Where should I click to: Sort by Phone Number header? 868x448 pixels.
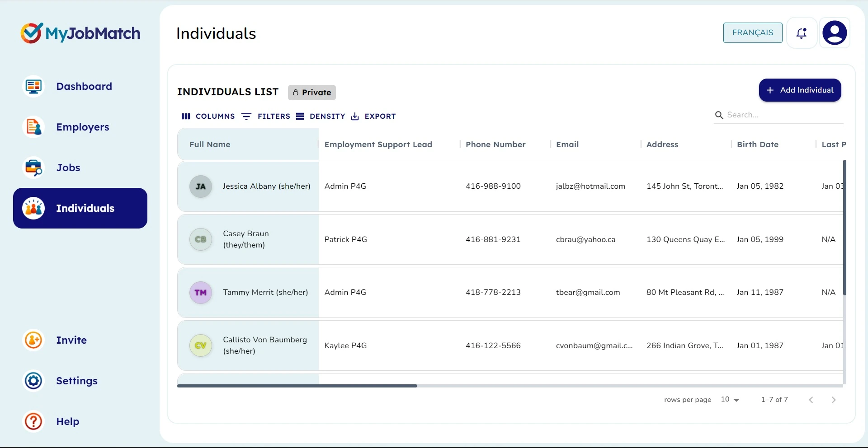coord(495,145)
